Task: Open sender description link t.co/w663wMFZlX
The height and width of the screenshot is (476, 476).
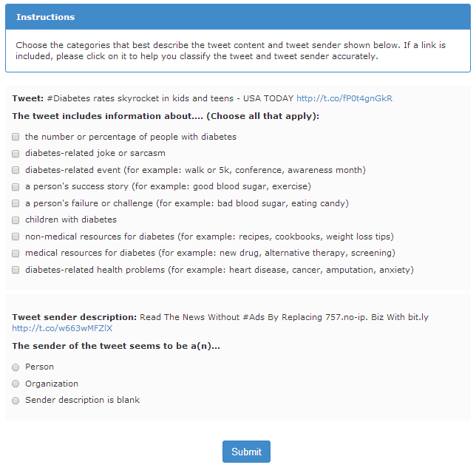Action: pos(62,328)
